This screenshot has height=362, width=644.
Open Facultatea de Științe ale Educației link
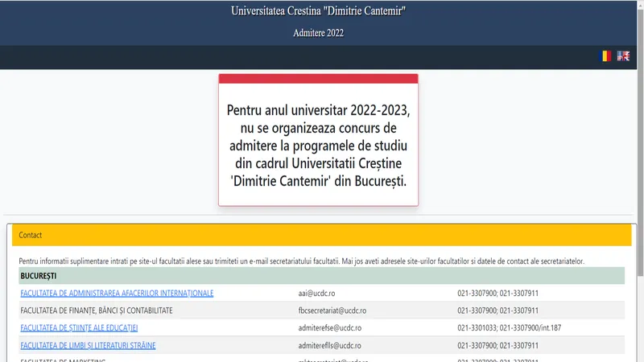[x=79, y=327]
